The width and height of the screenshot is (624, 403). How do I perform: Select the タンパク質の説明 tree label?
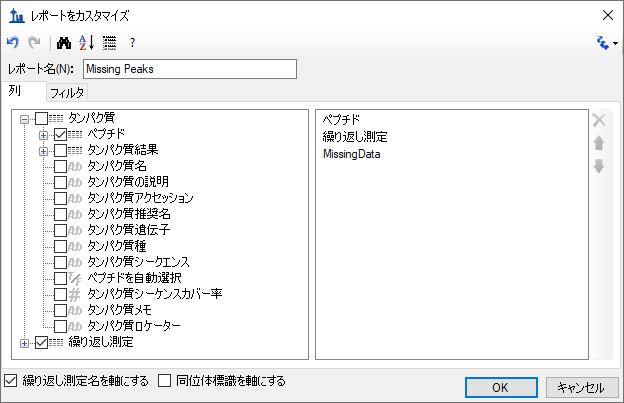[128, 182]
